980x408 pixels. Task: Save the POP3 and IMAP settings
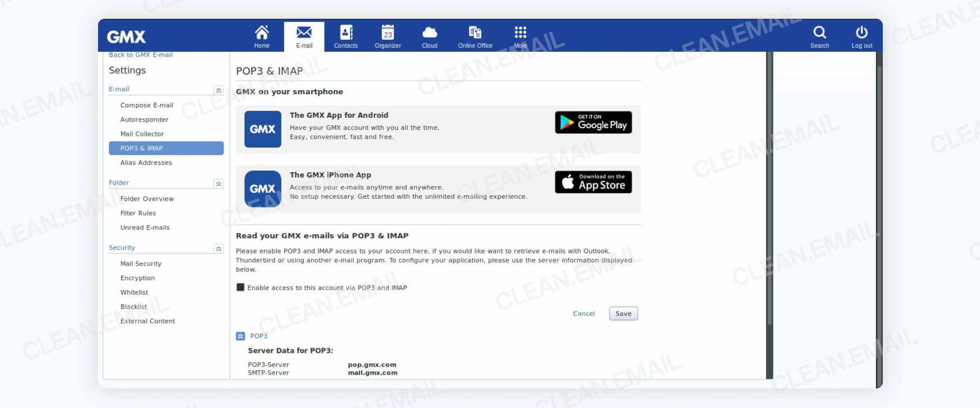(623, 313)
